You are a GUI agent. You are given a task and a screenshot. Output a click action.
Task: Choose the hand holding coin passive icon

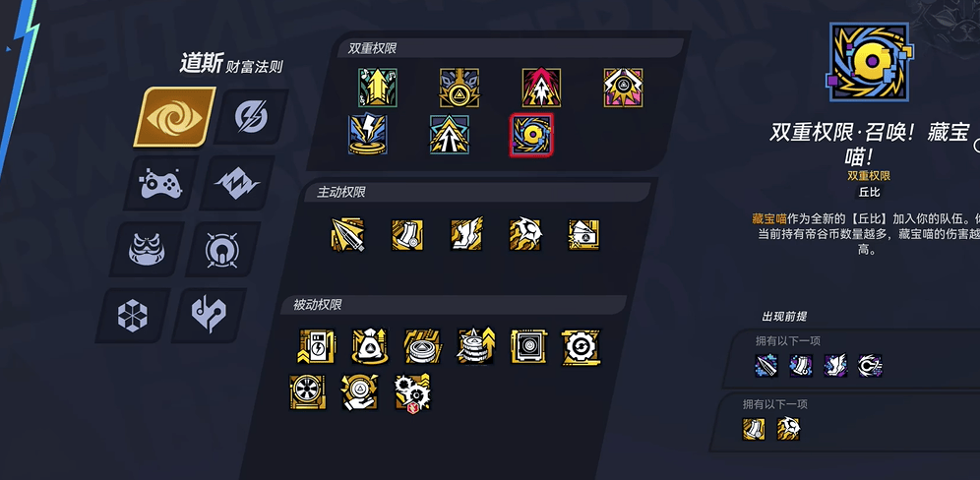359,392
